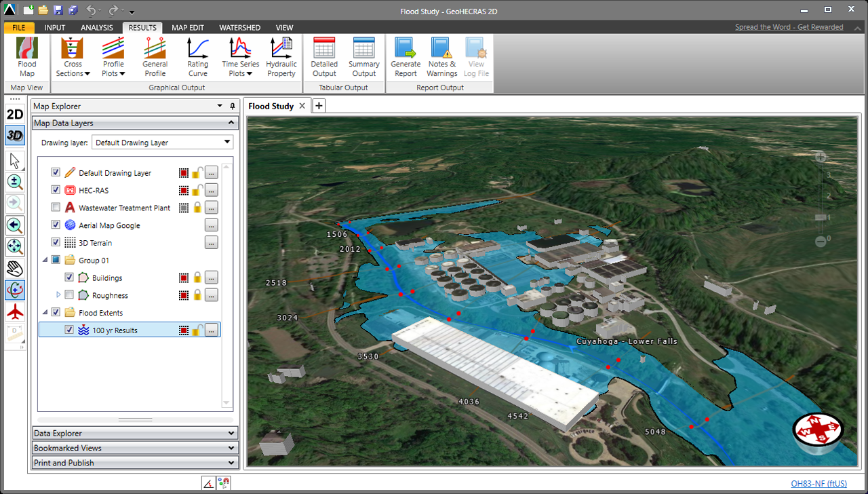Open the General Profile plot

coord(155,58)
